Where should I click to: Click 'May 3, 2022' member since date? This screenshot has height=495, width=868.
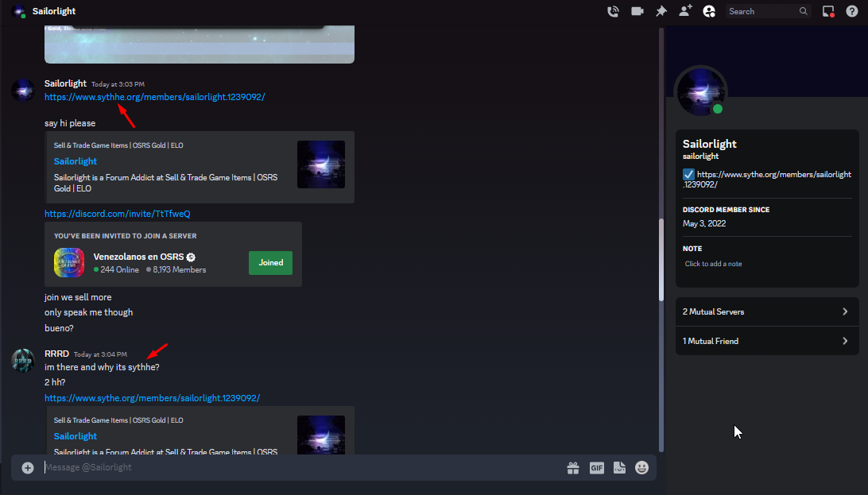pos(704,223)
